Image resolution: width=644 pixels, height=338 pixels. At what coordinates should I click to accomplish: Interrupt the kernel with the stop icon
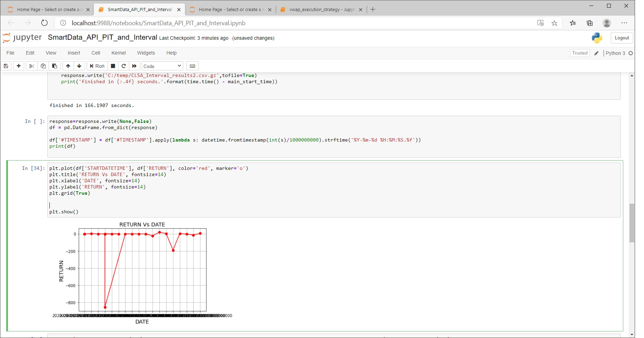tap(113, 66)
